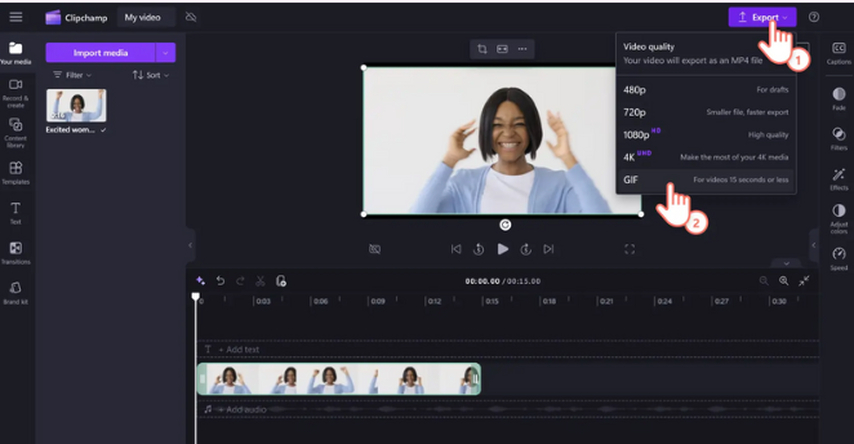The width and height of the screenshot is (854, 444).
Task: Click the Export button
Action: (762, 17)
